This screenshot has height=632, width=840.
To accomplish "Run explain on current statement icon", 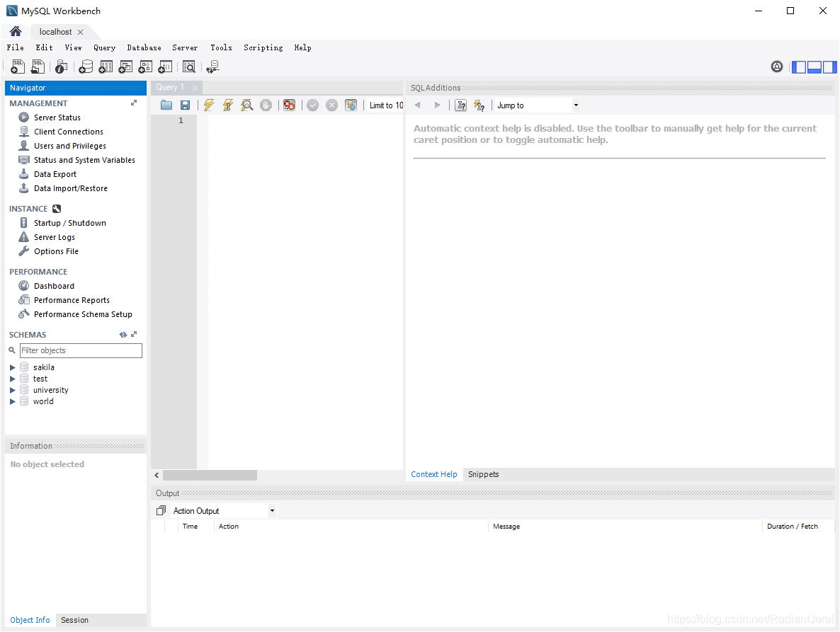I will point(247,105).
